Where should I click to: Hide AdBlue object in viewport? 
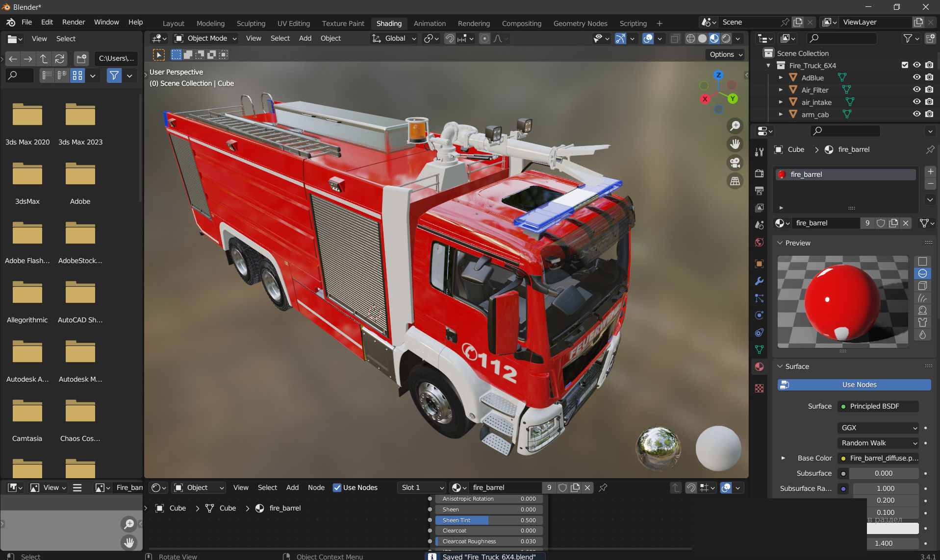(916, 77)
